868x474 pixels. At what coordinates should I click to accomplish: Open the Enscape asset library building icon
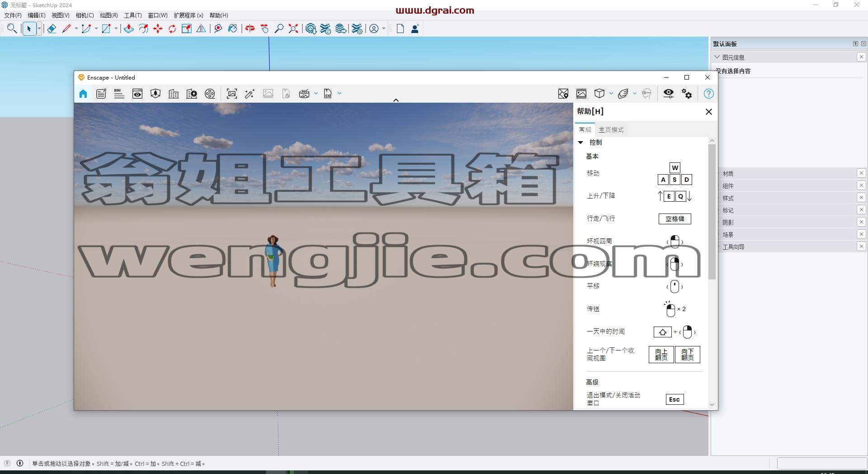pyautogui.click(x=174, y=94)
